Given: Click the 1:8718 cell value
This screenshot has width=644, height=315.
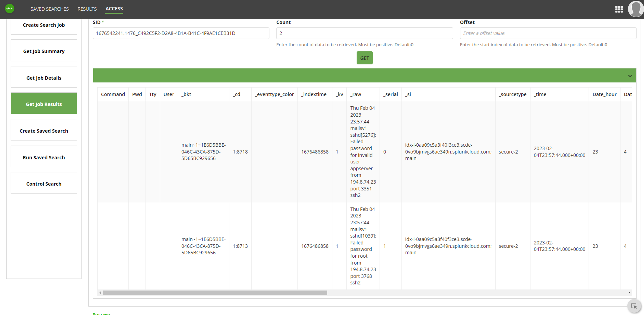Looking at the screenshot, I should pos(240,152).
